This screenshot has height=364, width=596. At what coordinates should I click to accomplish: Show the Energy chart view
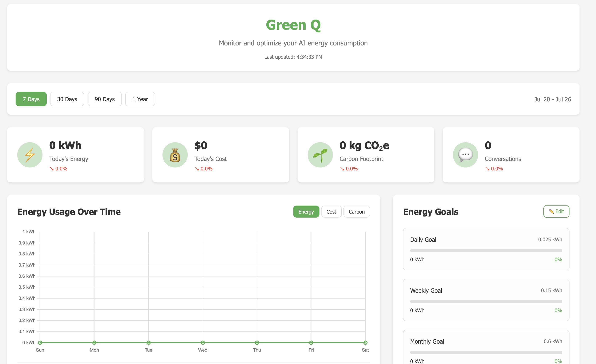tap(306, 212)
